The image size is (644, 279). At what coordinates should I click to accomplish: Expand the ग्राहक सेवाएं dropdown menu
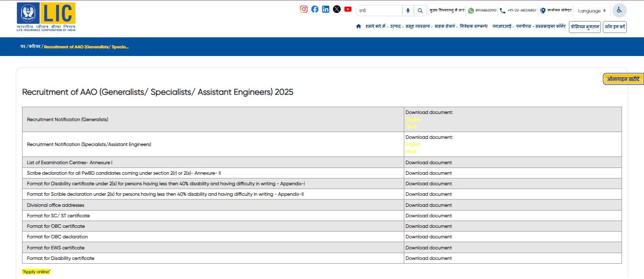click(x=444, y=27)
